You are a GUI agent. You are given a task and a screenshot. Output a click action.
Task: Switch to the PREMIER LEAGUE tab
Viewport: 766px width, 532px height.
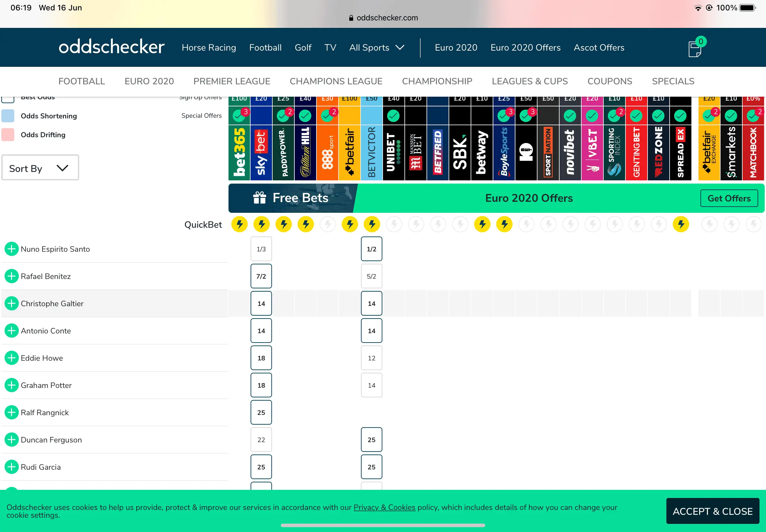231,81
